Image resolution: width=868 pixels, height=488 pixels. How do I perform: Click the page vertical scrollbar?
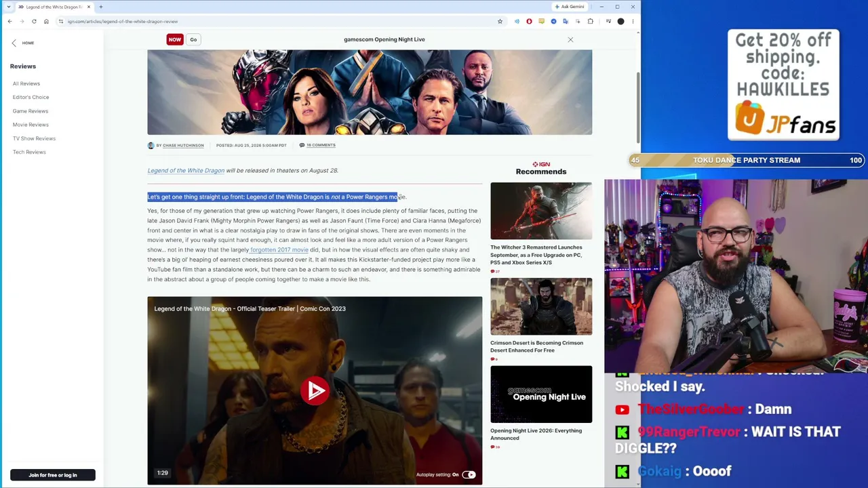point(637,108)
